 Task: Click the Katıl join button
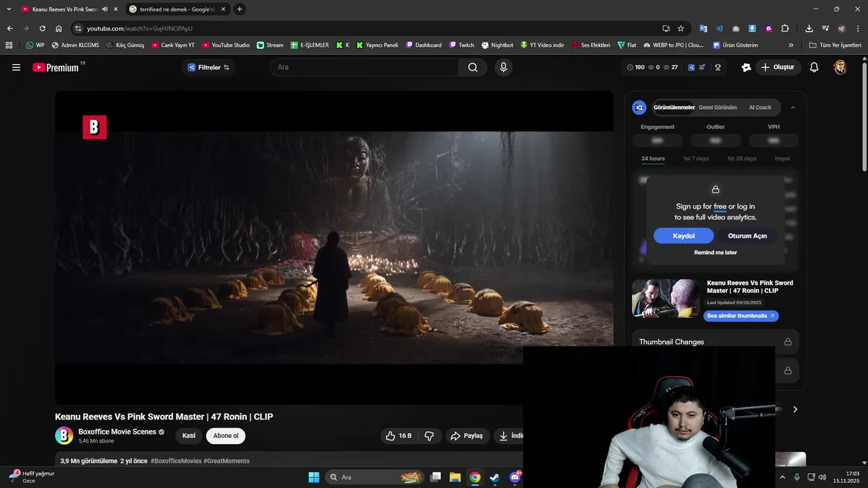(189, 436)
